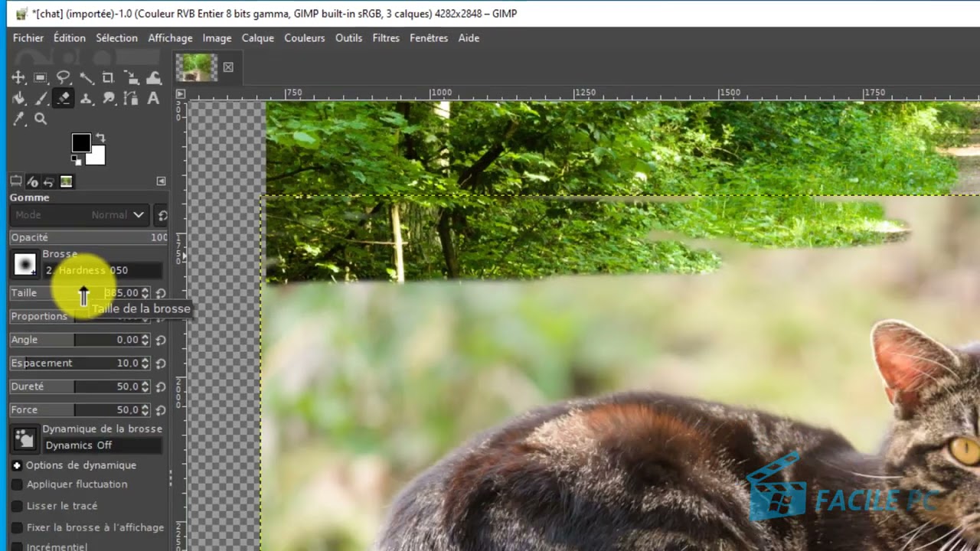Image resolution: width=980 pixels, height=551 pixels.
Task: Click the Espacement stepper arrows
Action: tap(145, 363)
